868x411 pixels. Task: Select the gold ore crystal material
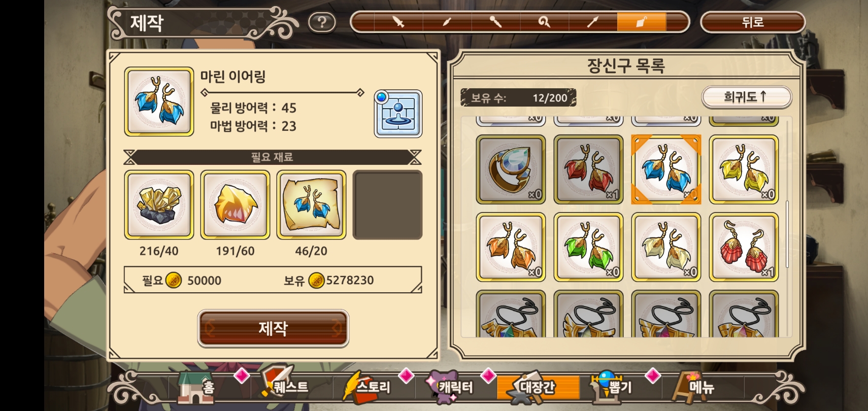point(159,205)
